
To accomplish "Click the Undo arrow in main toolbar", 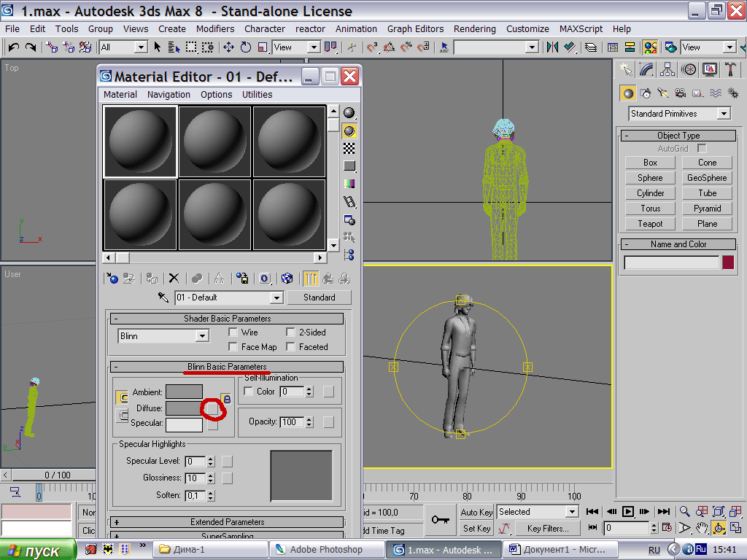I will click(13, 47).
